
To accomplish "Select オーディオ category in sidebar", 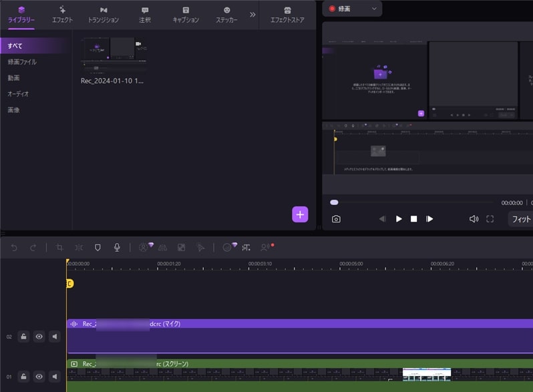I will pyautogui.click(x=18, y=94).
